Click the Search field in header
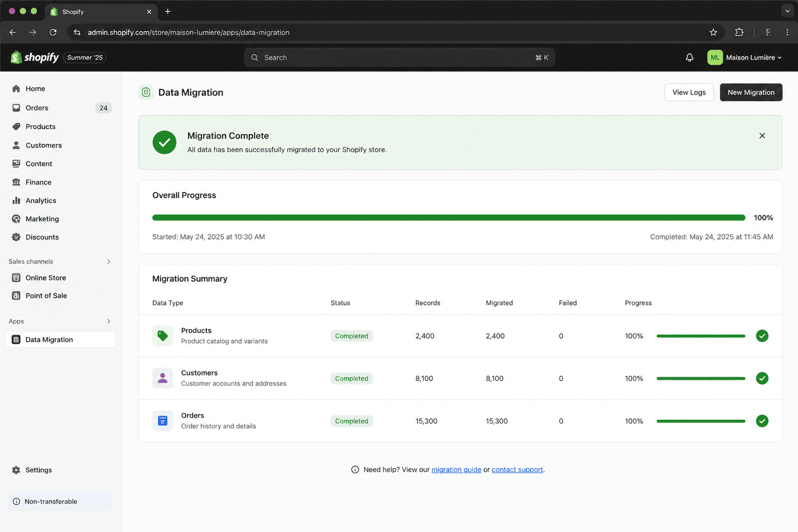The width and height of the screenshot is (798, 532). 400,58
